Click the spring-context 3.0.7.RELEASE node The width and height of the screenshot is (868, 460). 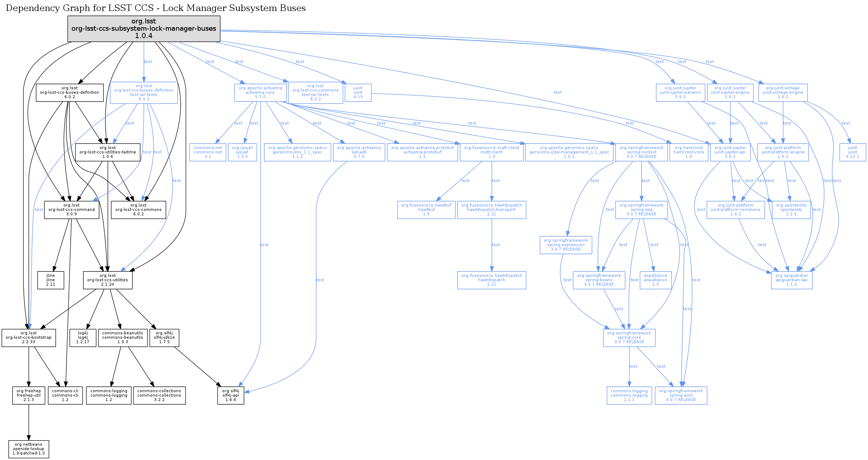pyautogui.click(x=641, y=152)
